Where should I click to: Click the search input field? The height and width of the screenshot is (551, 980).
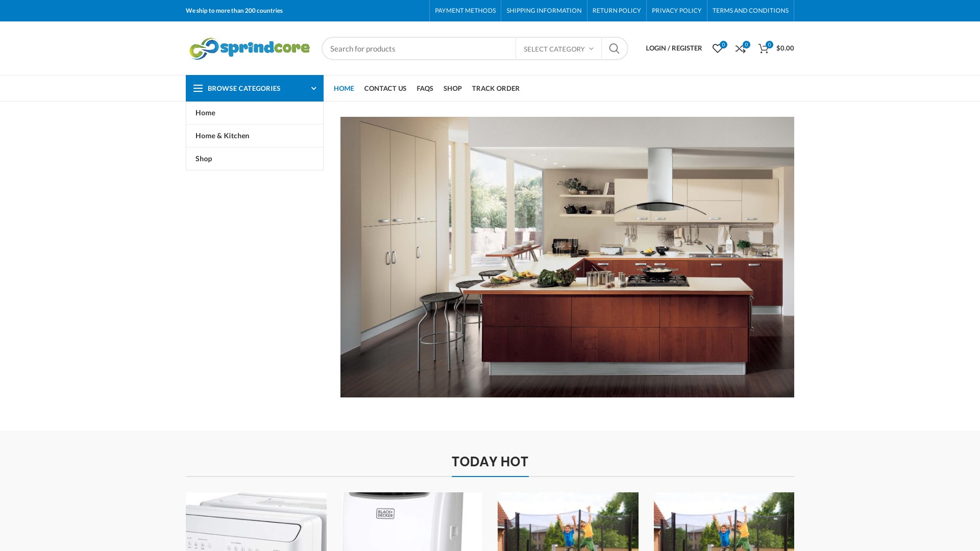tap(419, 48)
